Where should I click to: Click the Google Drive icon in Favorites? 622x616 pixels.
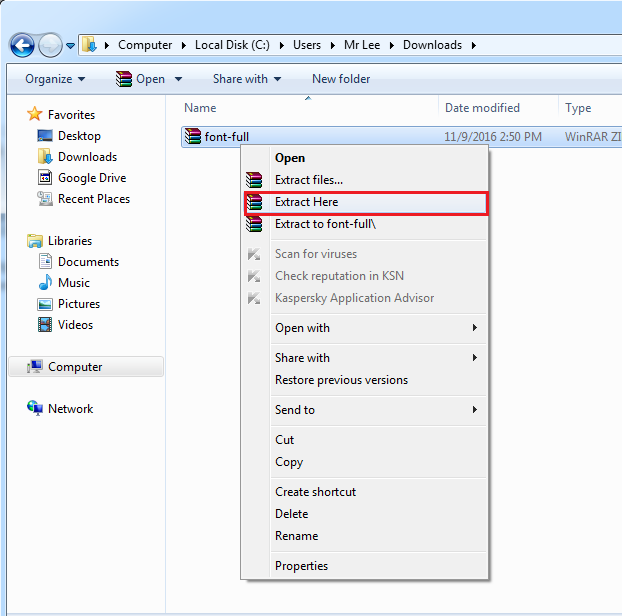point(45,178)
